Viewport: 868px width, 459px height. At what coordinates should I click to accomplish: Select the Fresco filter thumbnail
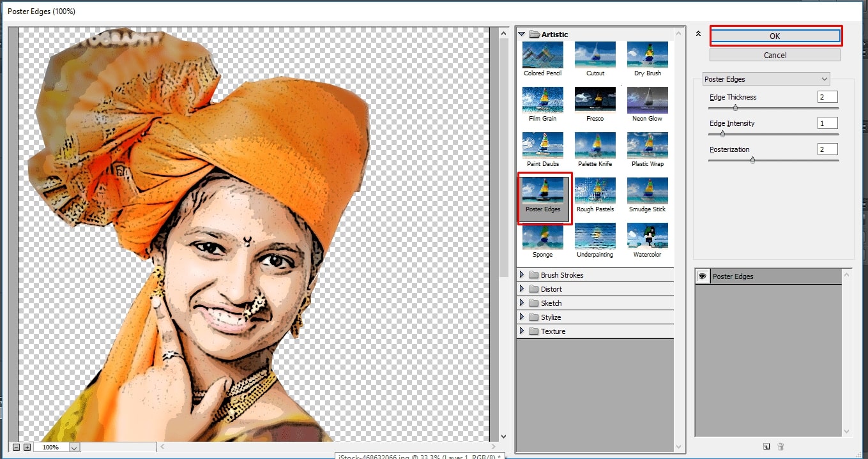(595, 101)
